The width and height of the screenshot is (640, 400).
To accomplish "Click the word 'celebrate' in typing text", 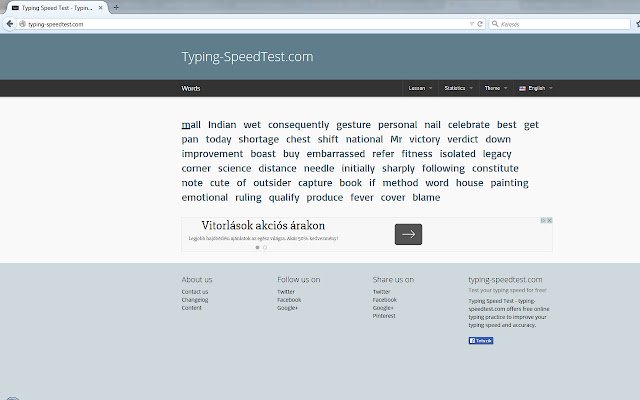I will [469, 124].
